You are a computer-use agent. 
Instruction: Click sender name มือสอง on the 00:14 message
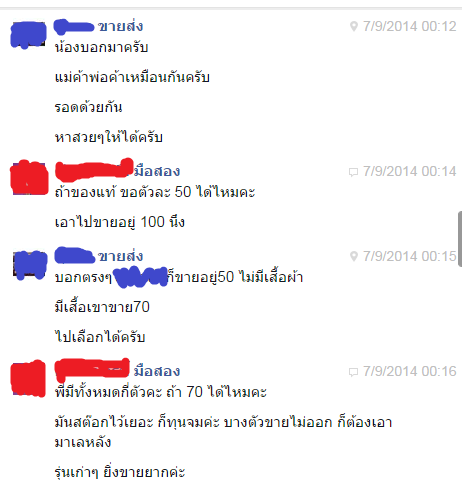pyautogui.click(x=157, y=171)
